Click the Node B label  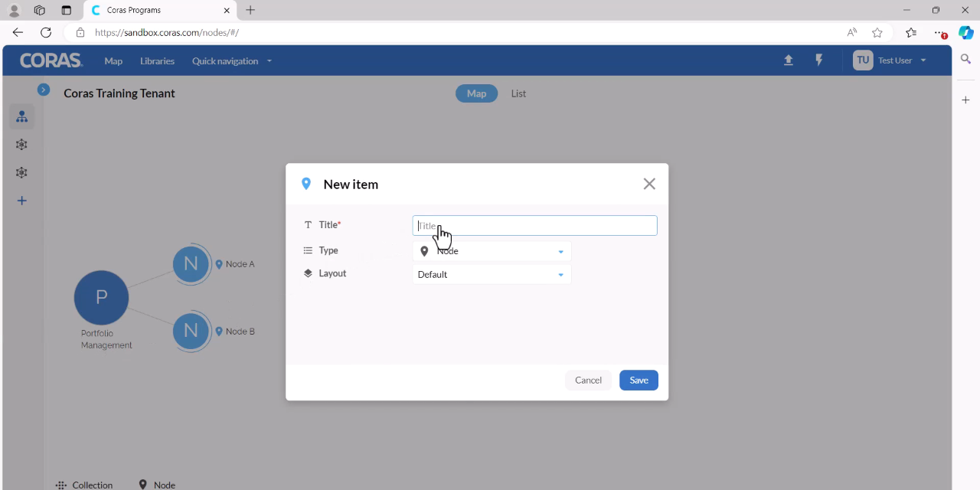click(240, 332)
